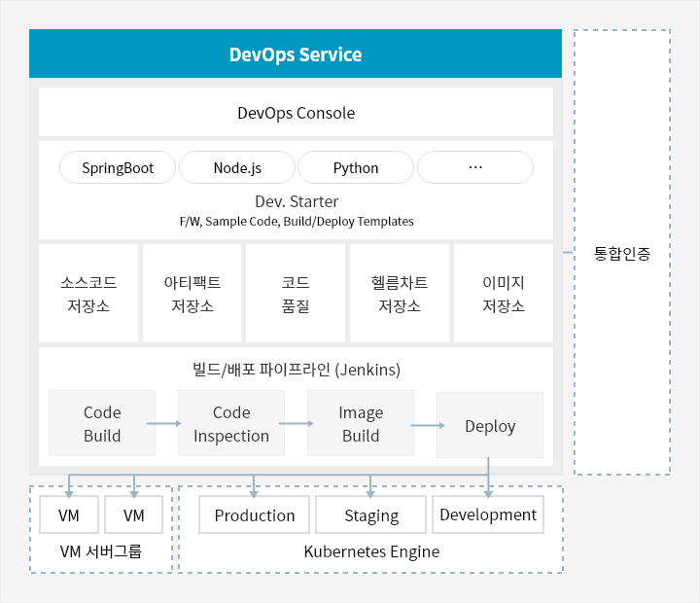Click the SpringBoot pill
700x603 pixels.
[x=118, y=167]
